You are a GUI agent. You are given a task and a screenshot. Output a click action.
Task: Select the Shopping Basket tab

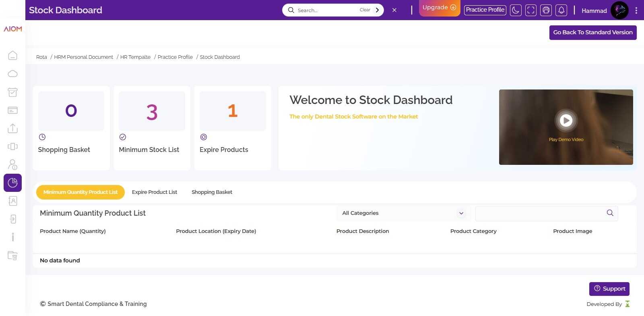pyautogui.click(x=212, y=192)
